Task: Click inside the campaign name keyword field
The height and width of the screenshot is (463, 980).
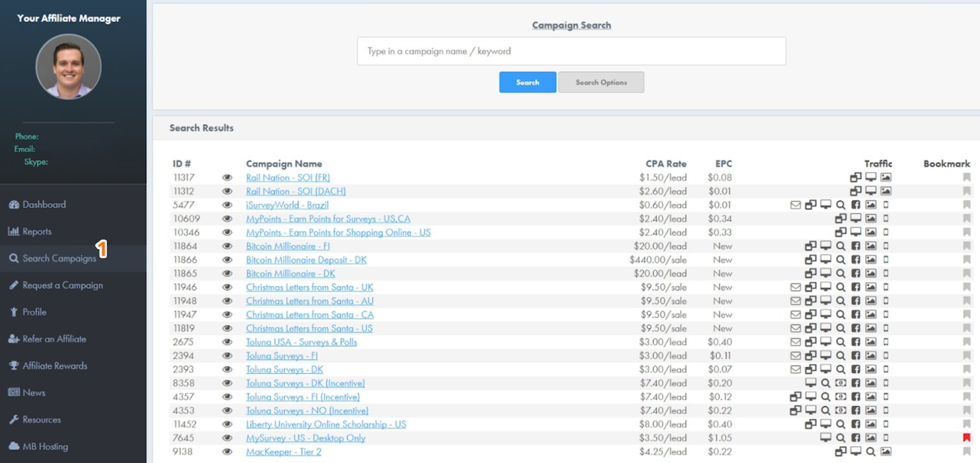Action: [571, 51]
